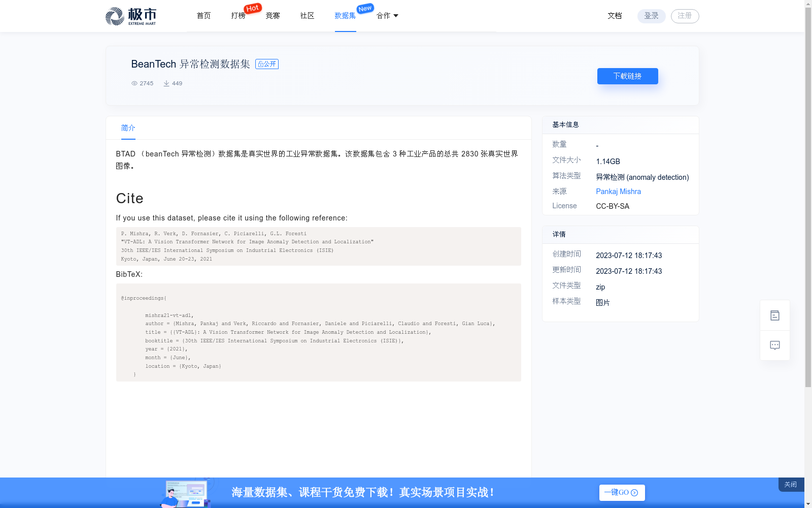Click the BibTeX location line

(183, 366)
